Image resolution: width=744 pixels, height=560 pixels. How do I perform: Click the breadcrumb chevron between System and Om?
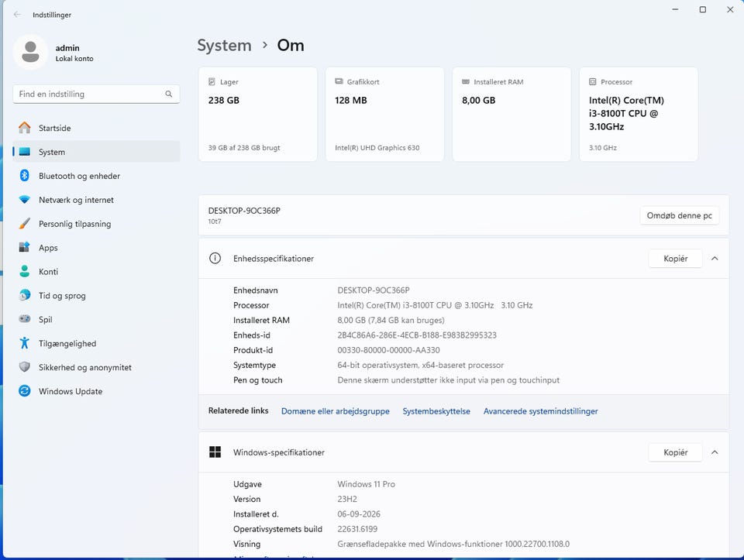coord(265,45)
